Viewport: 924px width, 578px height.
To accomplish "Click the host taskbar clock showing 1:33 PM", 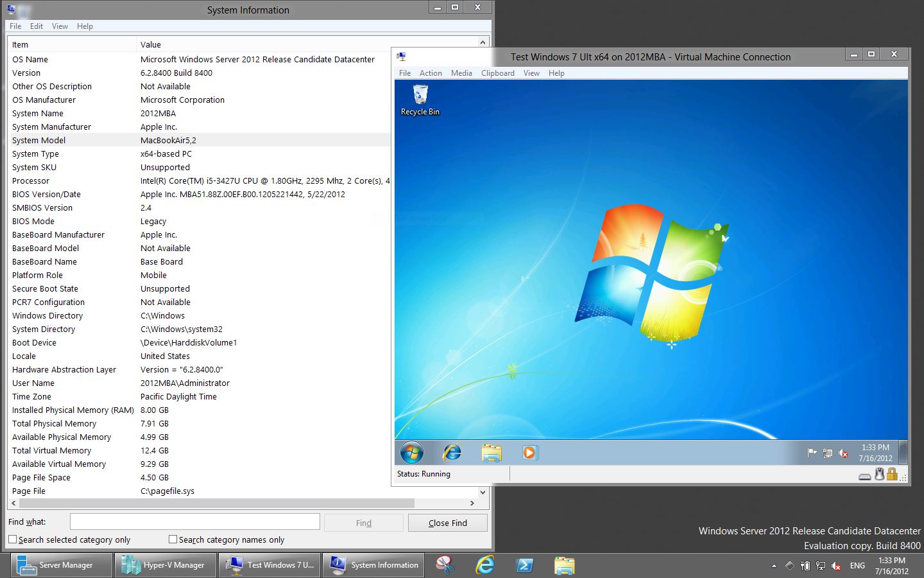I will pyautogui.click(x=892, y=566).
